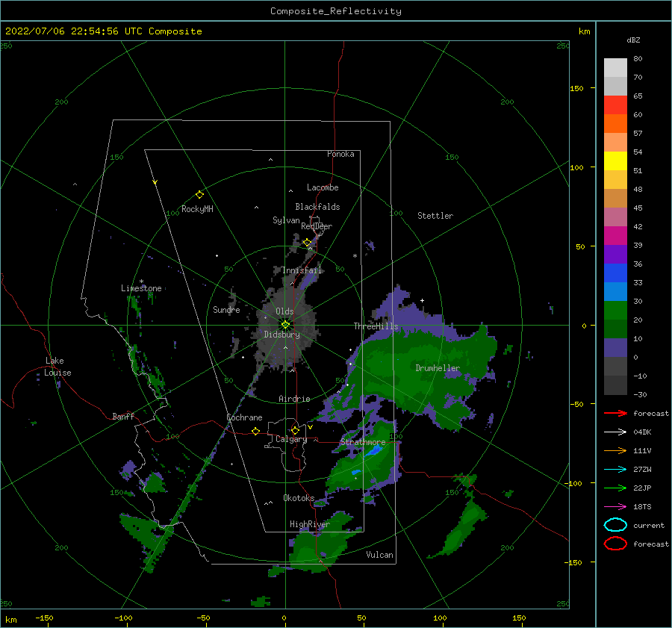This screenshot has width=672, height=628.
Task: Click the RockyMH label
Action: tap(197, 209)
